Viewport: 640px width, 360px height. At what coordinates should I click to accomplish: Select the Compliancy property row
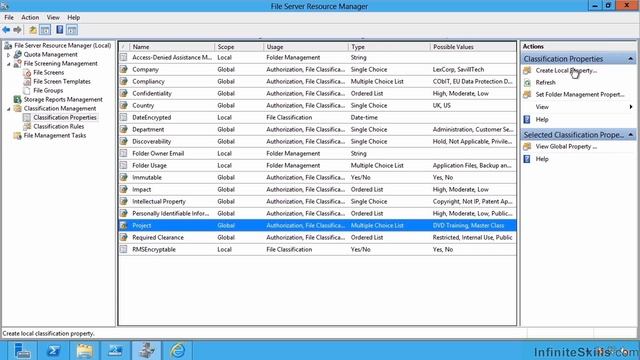click(318, 82)
